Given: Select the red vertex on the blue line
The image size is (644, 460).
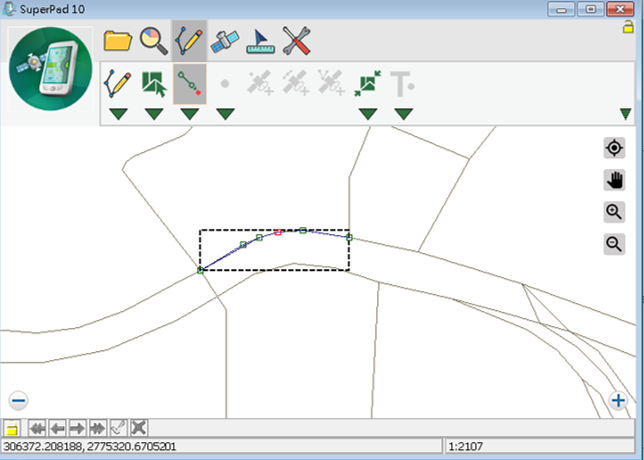Looking at the screenshot, I should (278, 232).
